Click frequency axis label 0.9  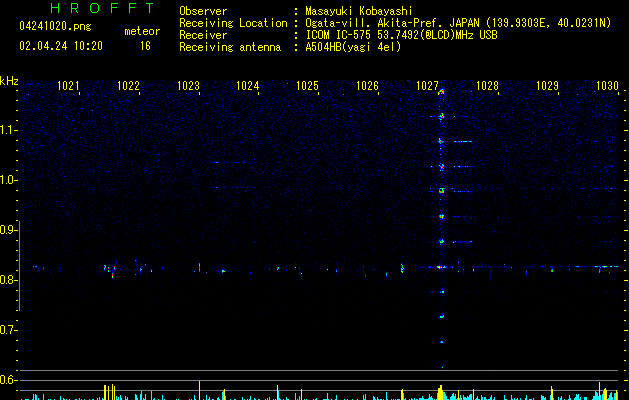[9, 230]
